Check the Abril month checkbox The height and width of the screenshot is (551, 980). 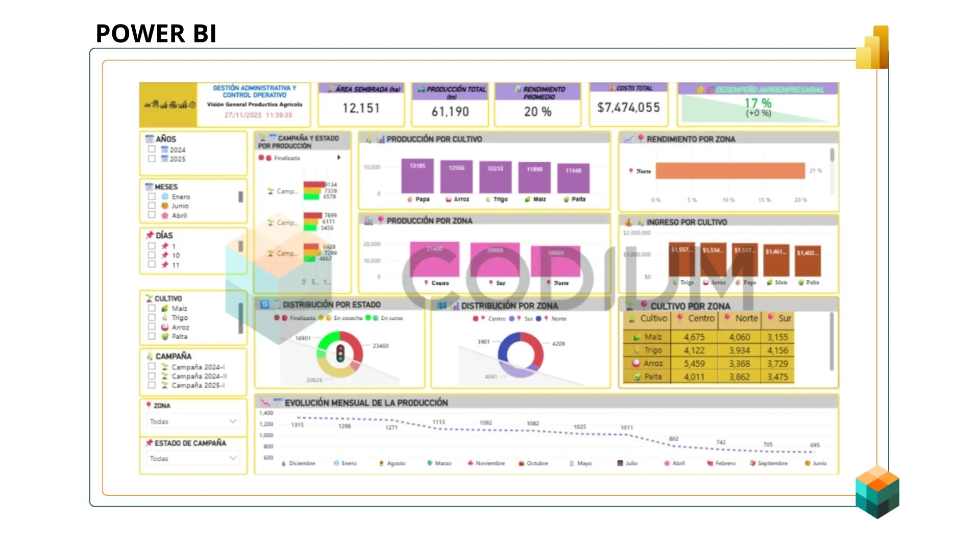pyautogui.click(x=152, y=215)
